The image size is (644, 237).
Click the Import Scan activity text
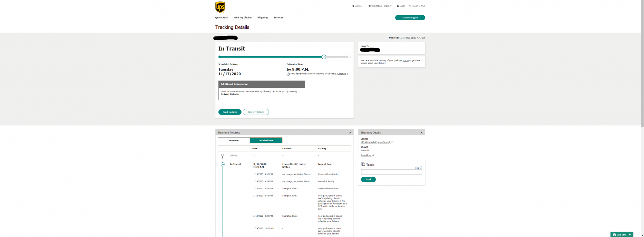click(325, 164)
